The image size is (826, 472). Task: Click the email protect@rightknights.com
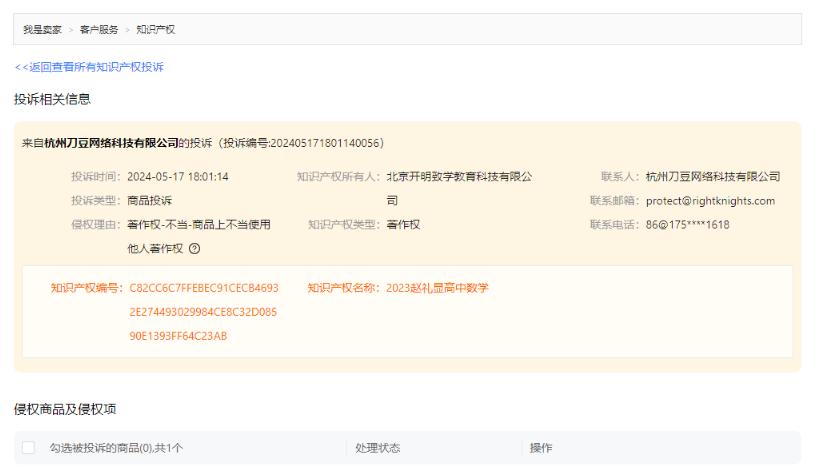pyautogui.click(x=711, y=201)
